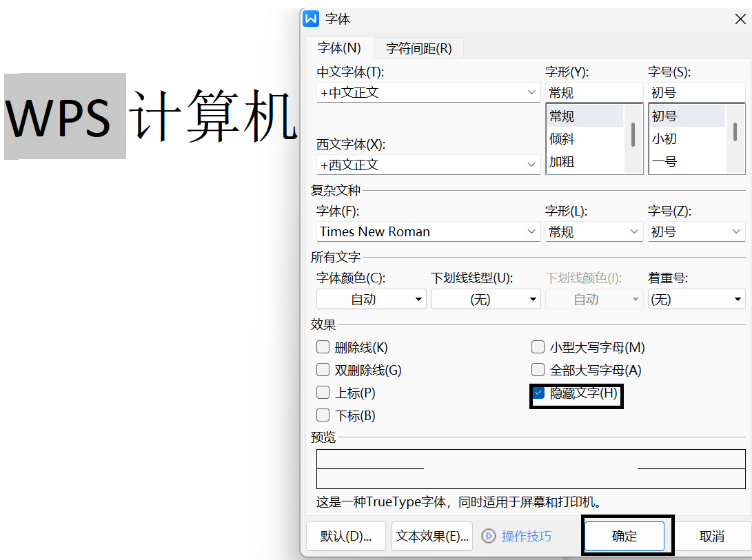Switch to the 字体(N) tab
This screenshot has width=752, height=560.
coord(339,48)
